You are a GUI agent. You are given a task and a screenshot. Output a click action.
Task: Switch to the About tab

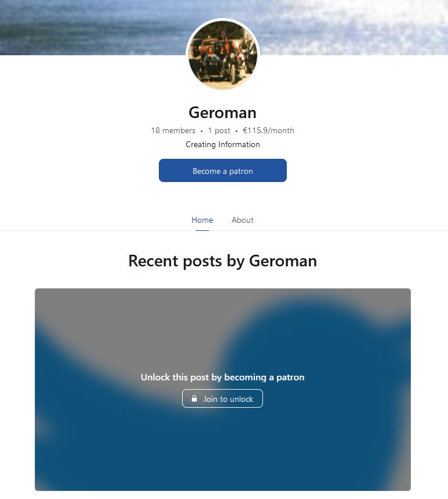(x=242, y=220)
